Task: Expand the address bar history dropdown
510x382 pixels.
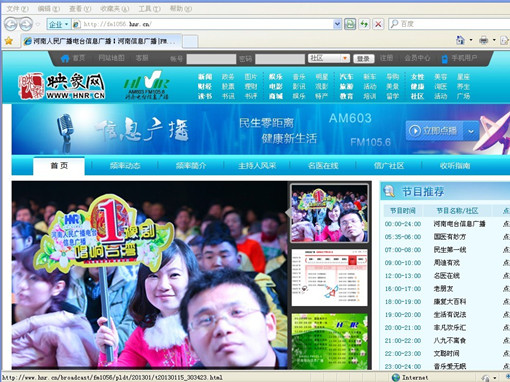Action: pos(337,24)
